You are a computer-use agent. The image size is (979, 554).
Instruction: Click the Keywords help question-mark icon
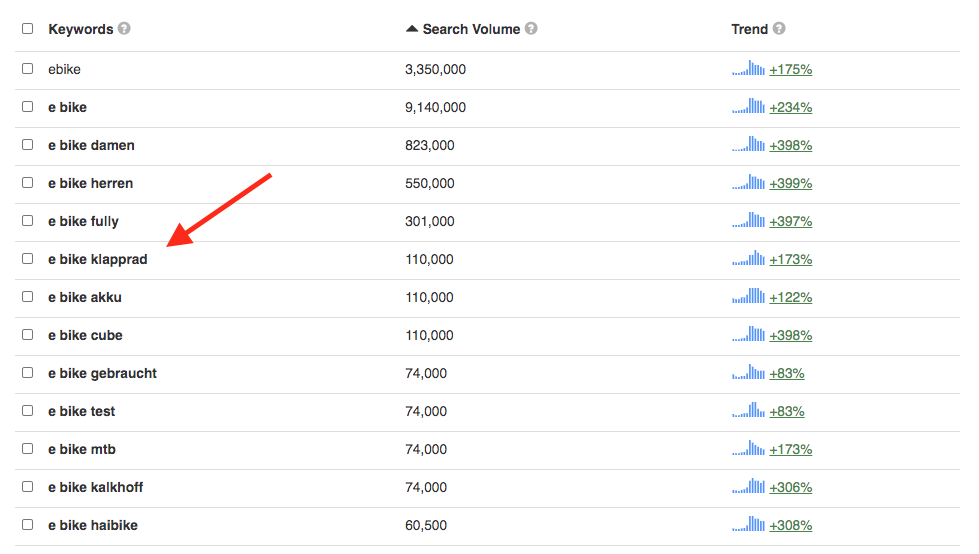pyautogui.click(x=124, y=29)
